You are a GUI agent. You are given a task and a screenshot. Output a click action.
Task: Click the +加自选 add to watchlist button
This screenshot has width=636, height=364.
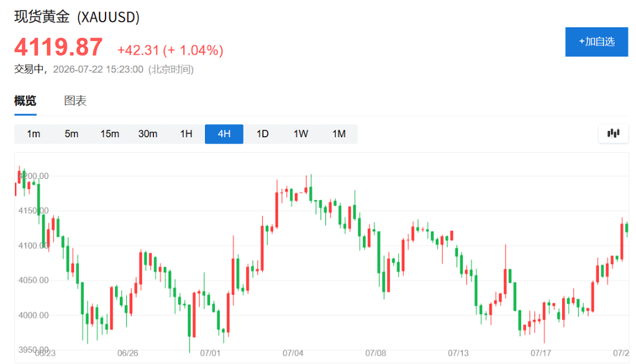coord(597,42)
